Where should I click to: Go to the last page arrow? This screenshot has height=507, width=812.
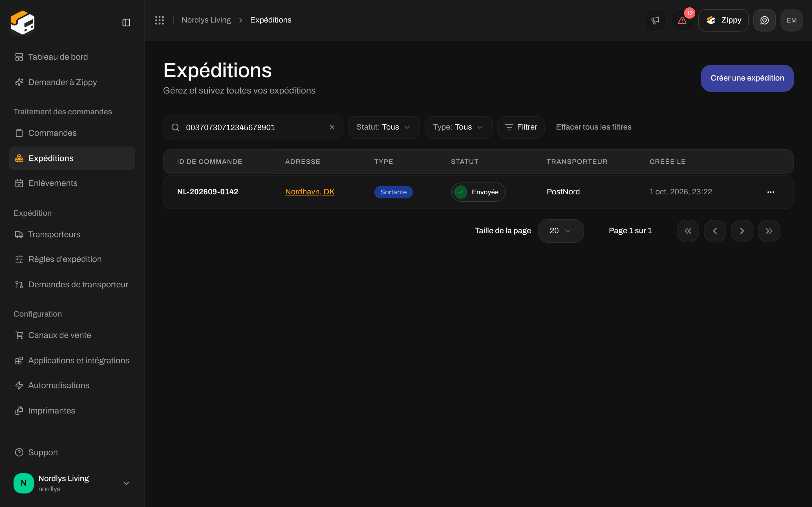coord(769,231)
